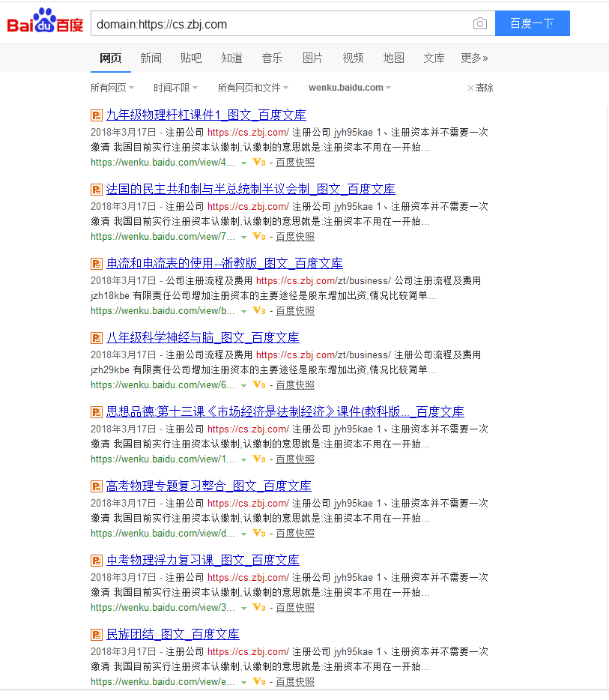Open result 法国的民主共和制与半总统制半议会制
Viewport: 609px width, 700px height.
[251, 190]
